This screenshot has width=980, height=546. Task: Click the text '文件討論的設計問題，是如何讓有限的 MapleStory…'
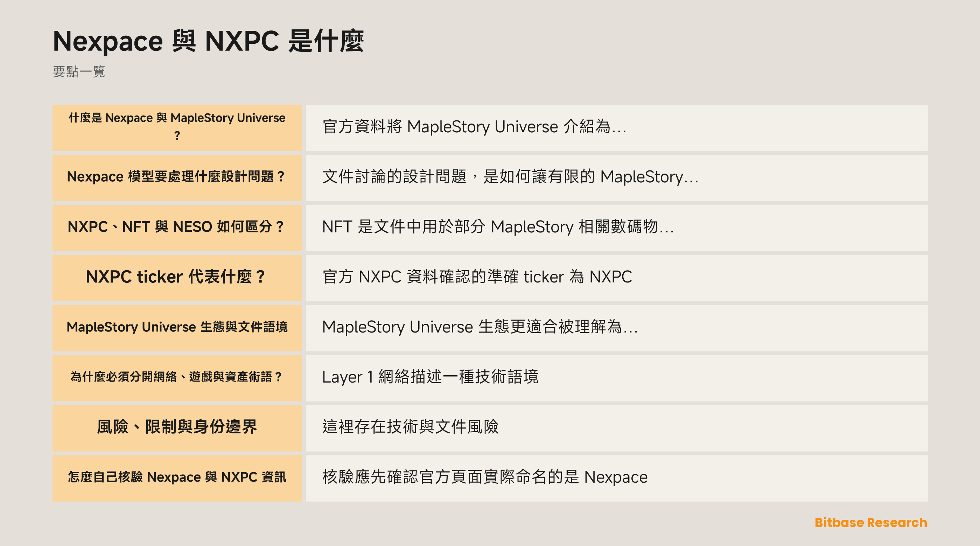[x=510, y=177]
